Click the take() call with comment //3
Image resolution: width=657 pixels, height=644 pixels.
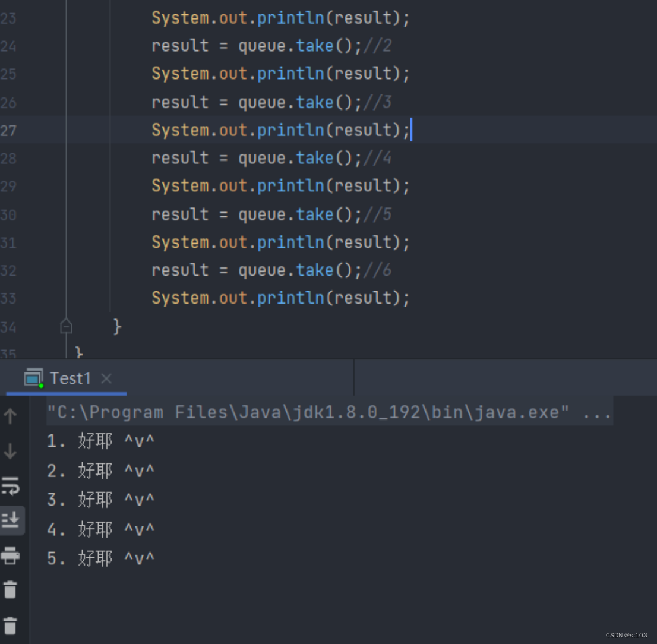pyautogui.click(x=324, y=102)
